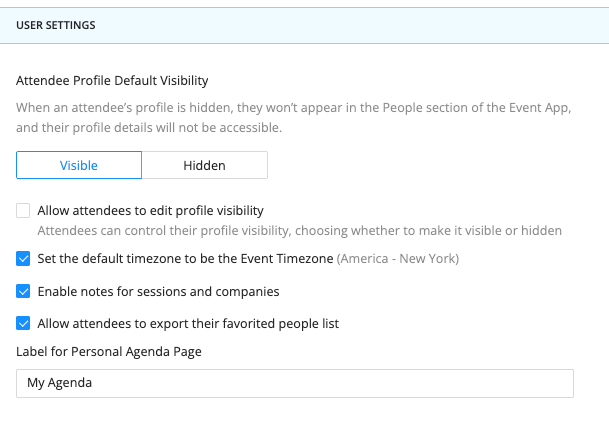Viewport: 609px width, 421px height.
Task: Click 'Set the default timezone' label text
Action: click(x=185, y=258)
